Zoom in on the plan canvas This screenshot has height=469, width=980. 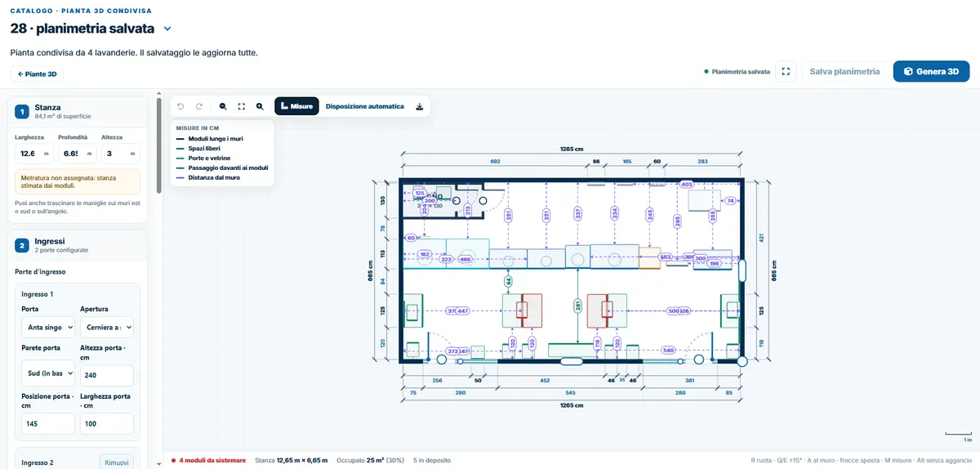[260, 106]
